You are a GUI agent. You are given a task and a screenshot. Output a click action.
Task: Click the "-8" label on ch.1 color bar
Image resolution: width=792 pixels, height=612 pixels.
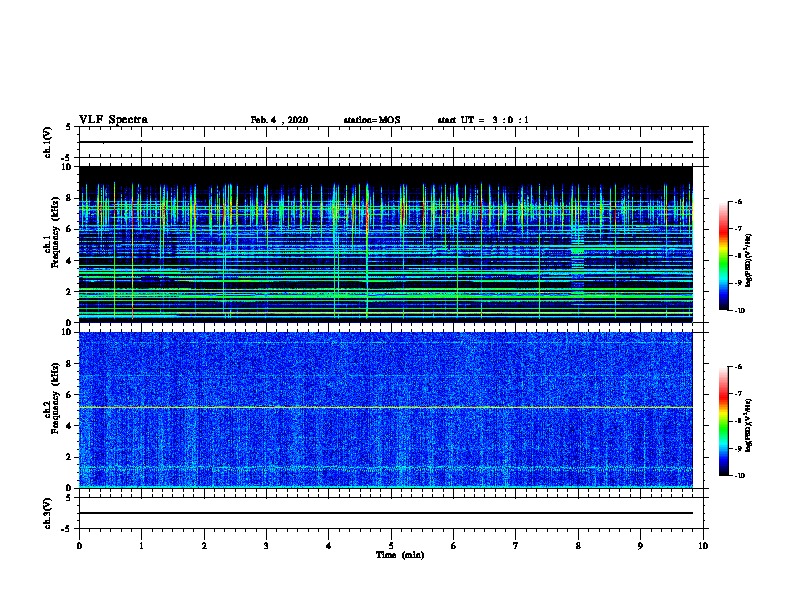pyautogui.click(x=738, y=256)
